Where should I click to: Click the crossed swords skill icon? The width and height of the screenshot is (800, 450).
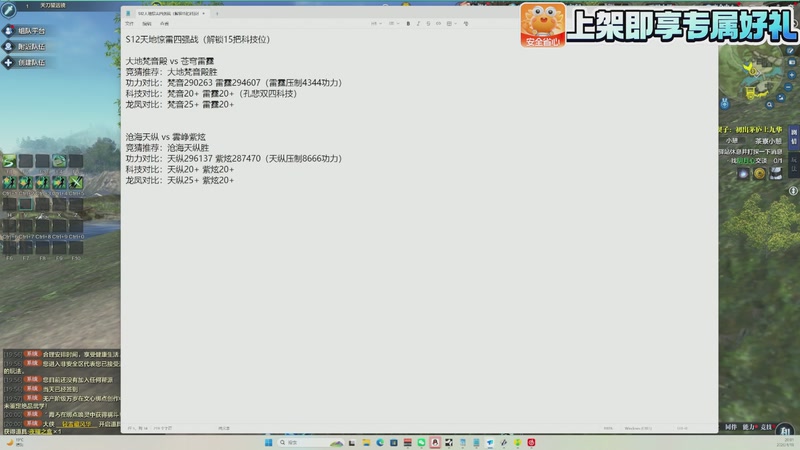coord(76,182)
